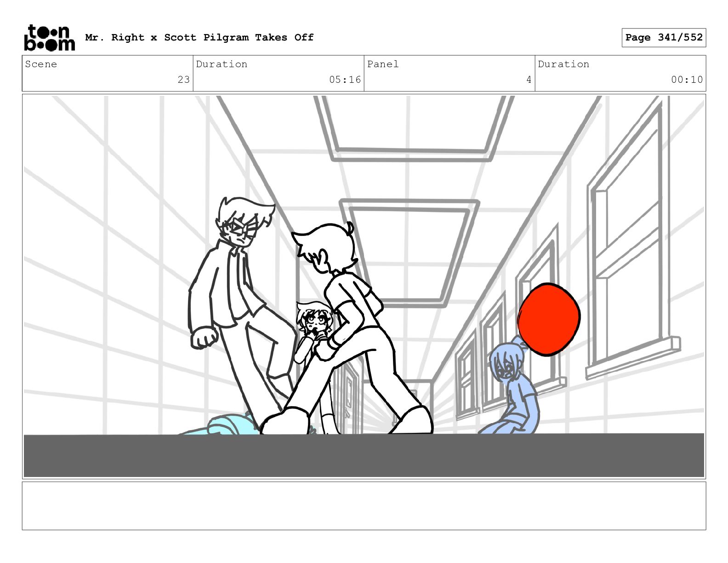Click the storyboard panel thumbnail image
This screenshot has width=728, height=563.
364,287
